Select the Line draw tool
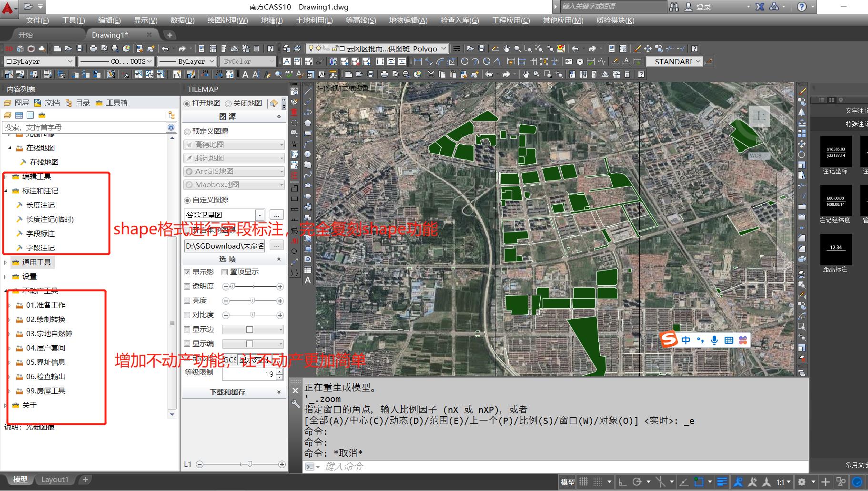 [x=308, y=90]
